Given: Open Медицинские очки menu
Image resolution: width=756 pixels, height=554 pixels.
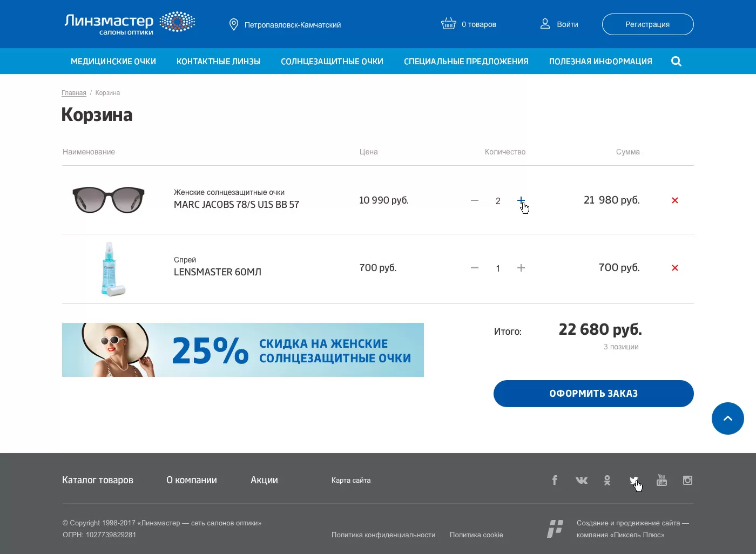Looking at the screenshot, I should click(113, 62).
